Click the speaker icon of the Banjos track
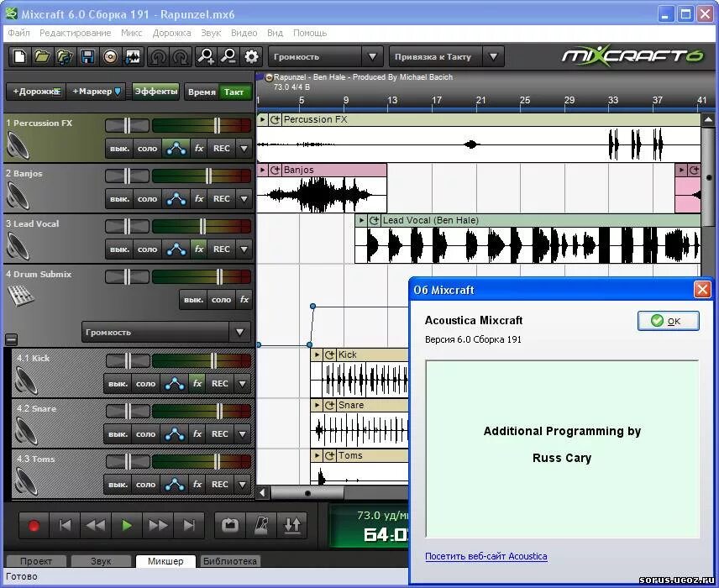Image resolution: width=719 pixels, height=588 pixels. point(18,197)
